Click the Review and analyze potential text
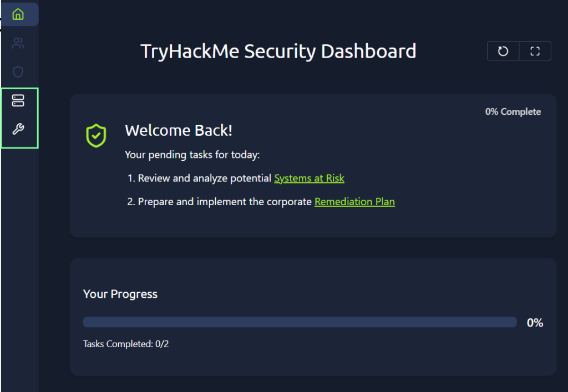 pos(205,179)
